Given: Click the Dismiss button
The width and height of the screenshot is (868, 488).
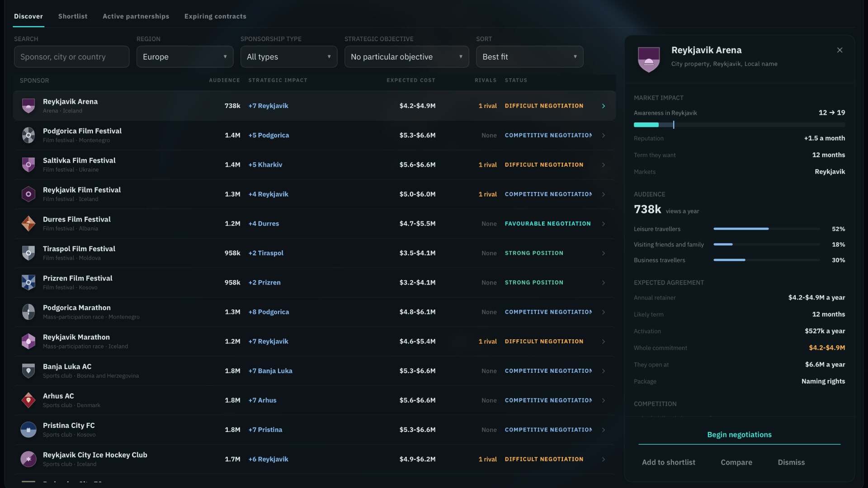Looking at the screenshot, I should coord(791,462).
